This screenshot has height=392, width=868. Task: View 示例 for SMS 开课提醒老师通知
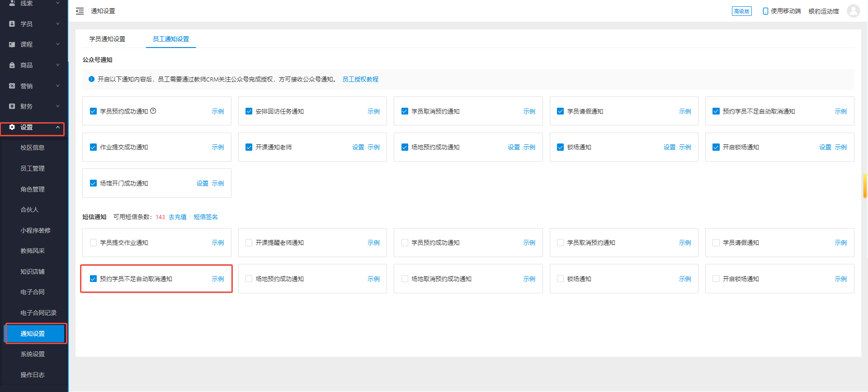click(373, 243)
